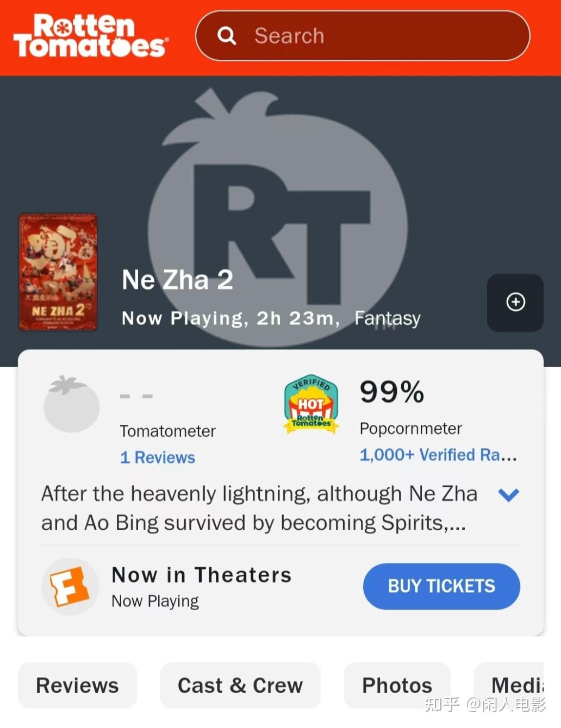Open the Ne Zha 2 poster thumbnail
Image resolution: width=561 pixels, height=728 pixels.
pos(58,272)
